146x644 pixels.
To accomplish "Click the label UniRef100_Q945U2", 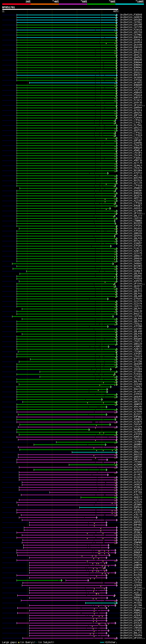I will [x=131, y=58].
